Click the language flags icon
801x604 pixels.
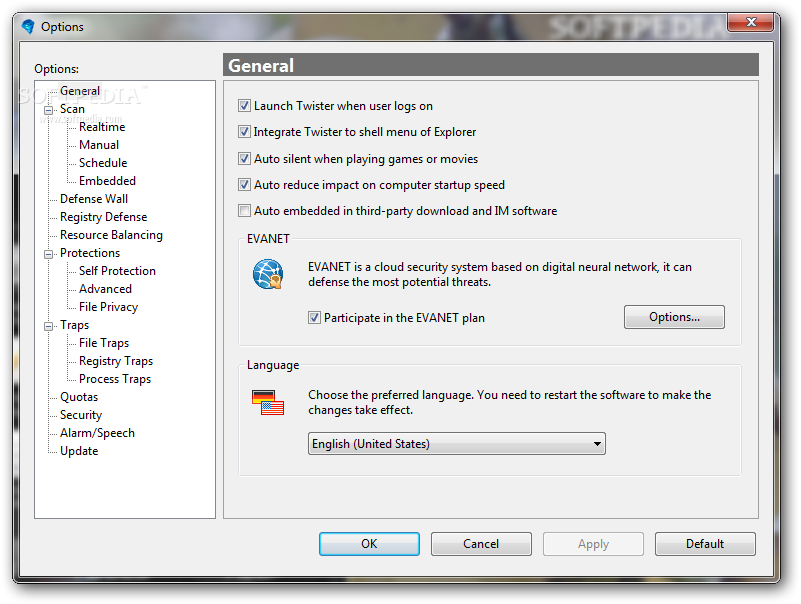268,403
